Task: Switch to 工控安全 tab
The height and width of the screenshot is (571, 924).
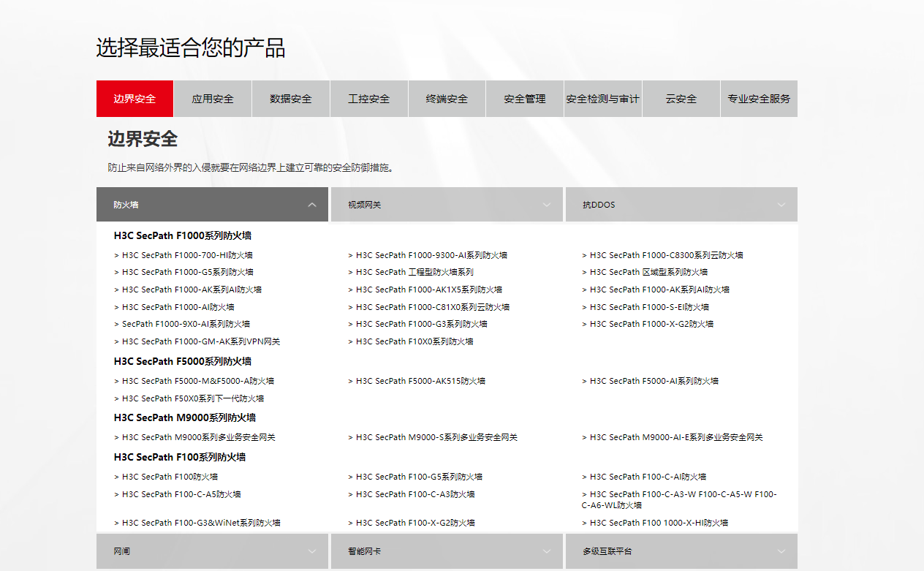Action: pyautogui.click(x=369, y=99)
